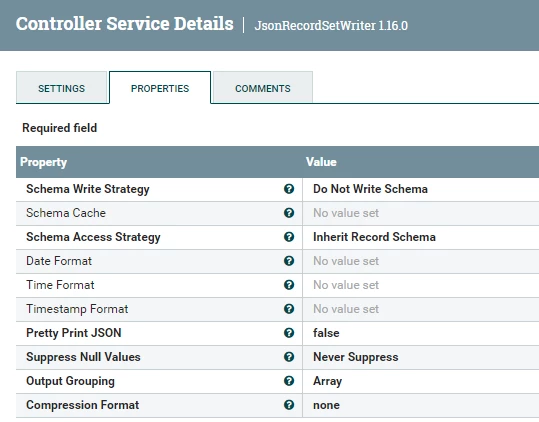Screen dimensions: 539x422
Task: Change Compression Format value 'none'
Action: coord(326,405)
